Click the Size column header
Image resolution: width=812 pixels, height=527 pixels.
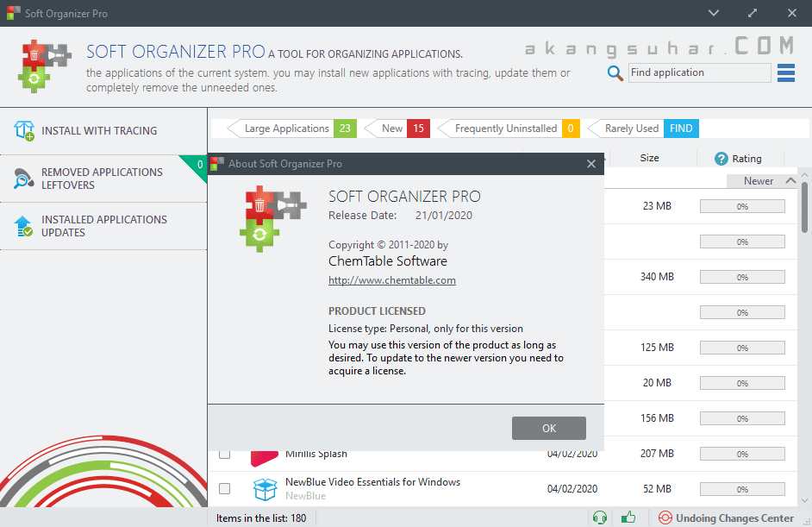click(649, 158)
